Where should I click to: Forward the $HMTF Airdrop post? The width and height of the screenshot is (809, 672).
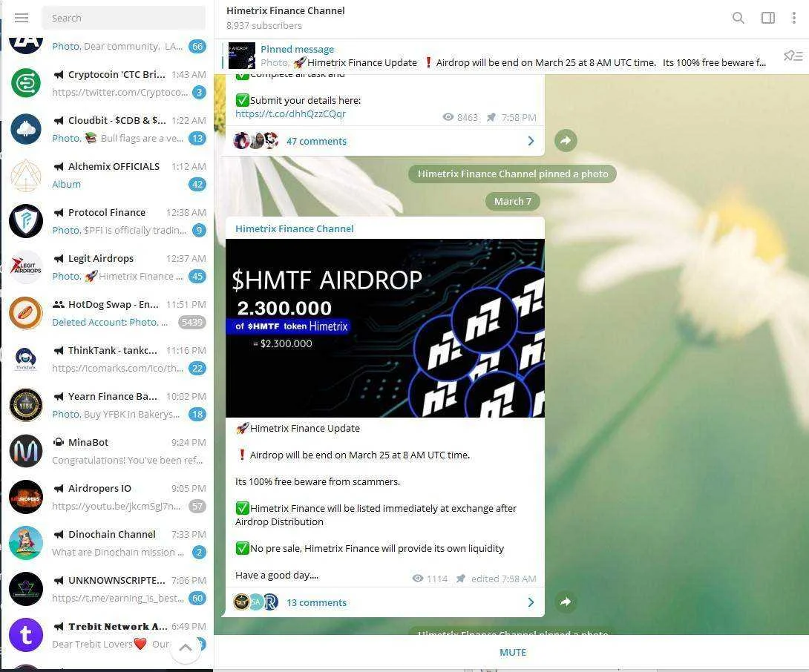pos(566,602)
